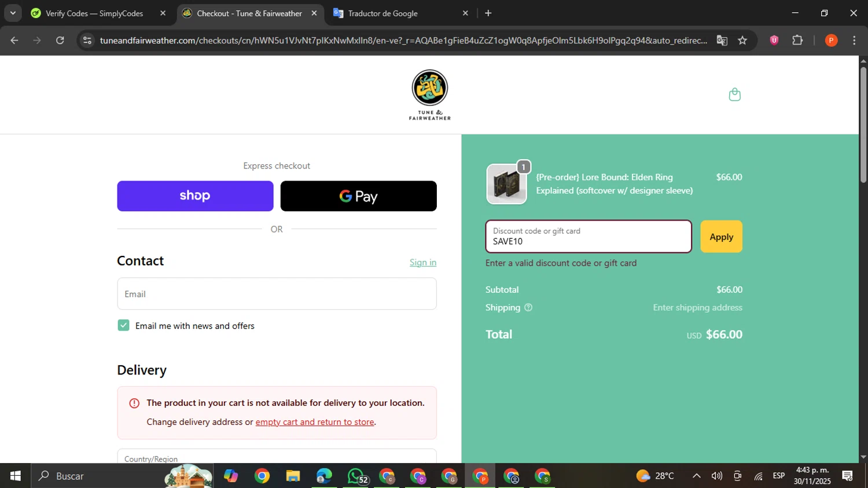868x488 pixels.
Task: Click the shipping help question mark icon
Action: point(528,307)
